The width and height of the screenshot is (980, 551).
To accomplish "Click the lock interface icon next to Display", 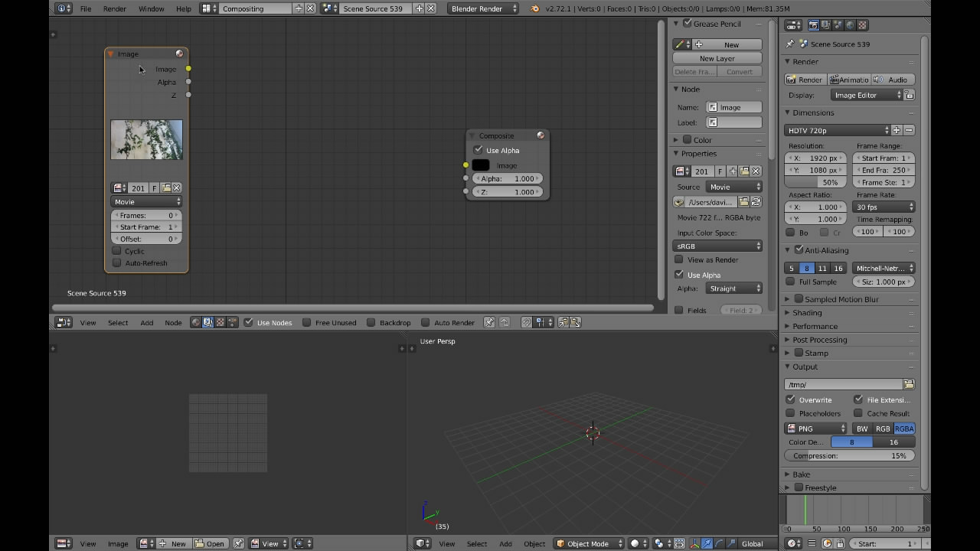I will tap(910, 95).
